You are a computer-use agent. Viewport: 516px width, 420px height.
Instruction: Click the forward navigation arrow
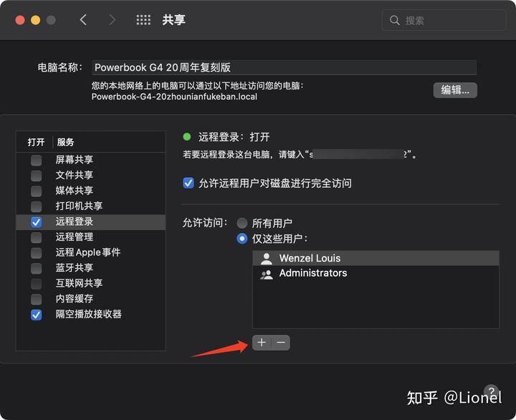112,20
